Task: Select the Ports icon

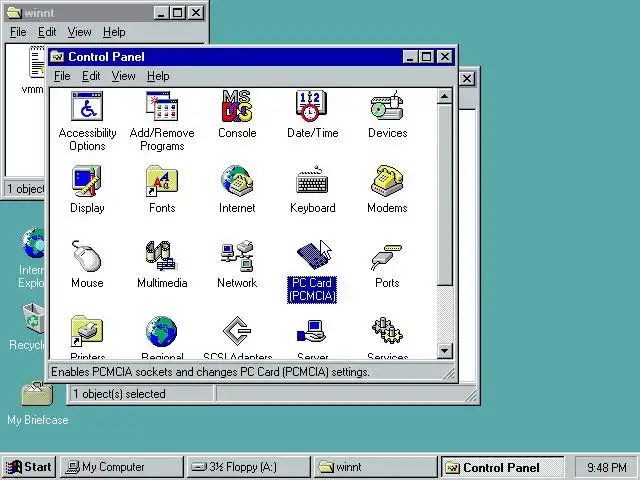Action: pyautogui.click(x=387, y=257)
